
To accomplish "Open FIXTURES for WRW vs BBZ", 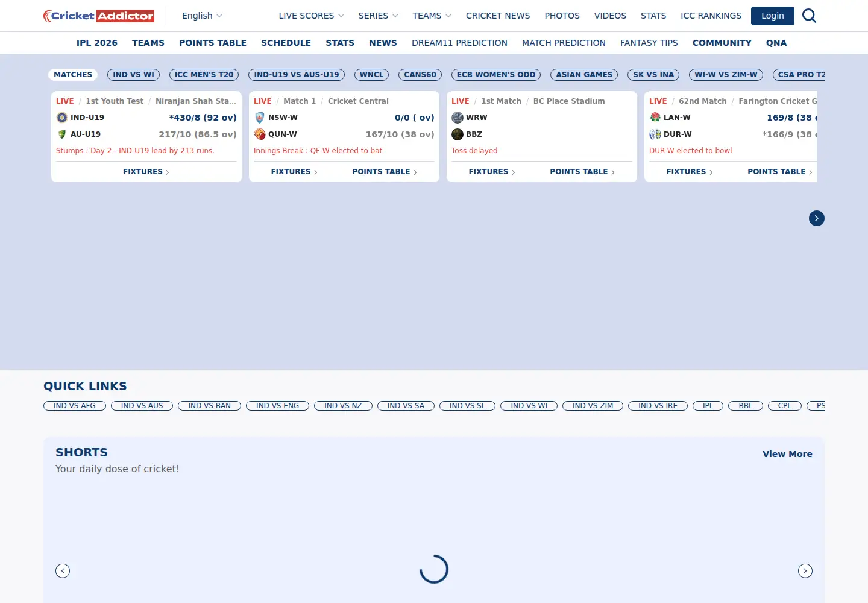I will pyautogui.click(x=492, y=172).
